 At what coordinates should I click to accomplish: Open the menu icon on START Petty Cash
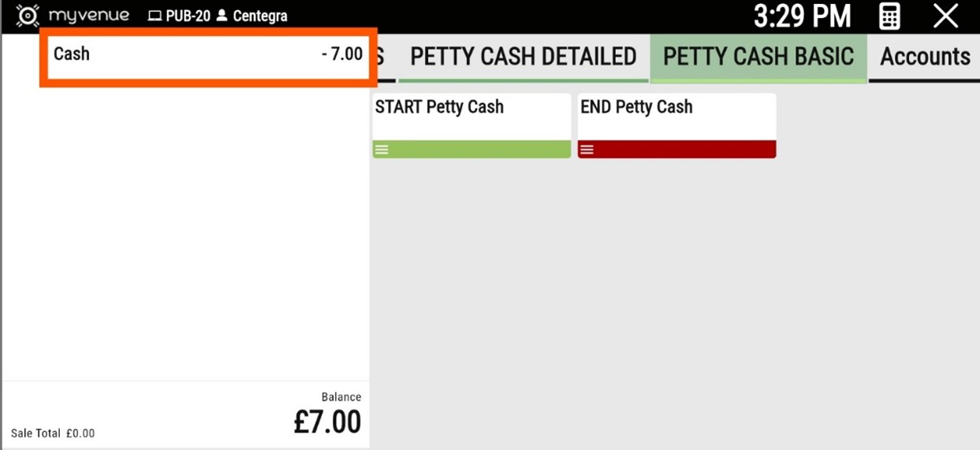pos(382,150)
